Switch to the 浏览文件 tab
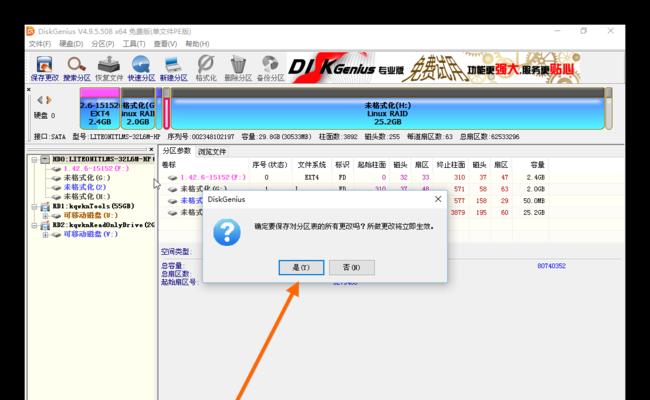650x400 pixels. tap(212, 152)
